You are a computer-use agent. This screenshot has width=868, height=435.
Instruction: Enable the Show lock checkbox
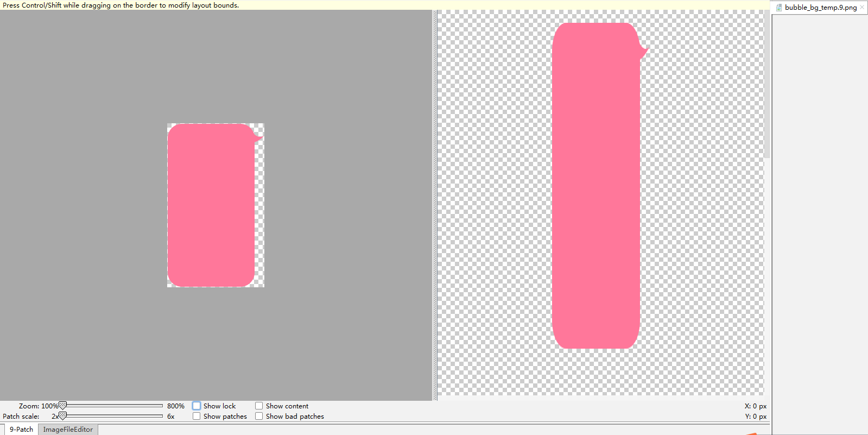(x=197, y=406)
